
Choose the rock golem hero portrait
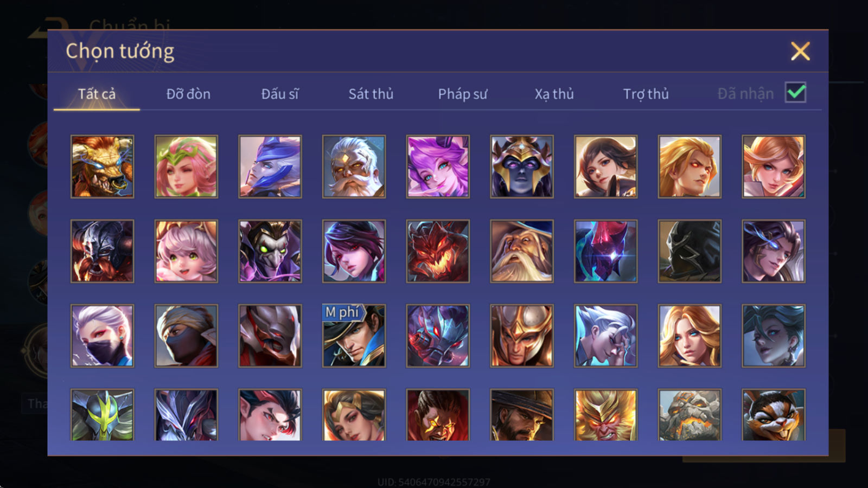pos(690,415)
